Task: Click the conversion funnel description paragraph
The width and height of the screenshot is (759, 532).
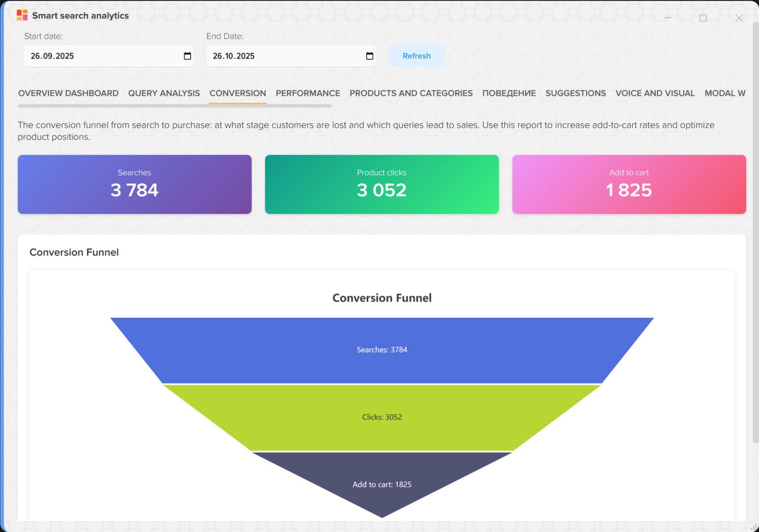Action: click(x=366, y=131)
